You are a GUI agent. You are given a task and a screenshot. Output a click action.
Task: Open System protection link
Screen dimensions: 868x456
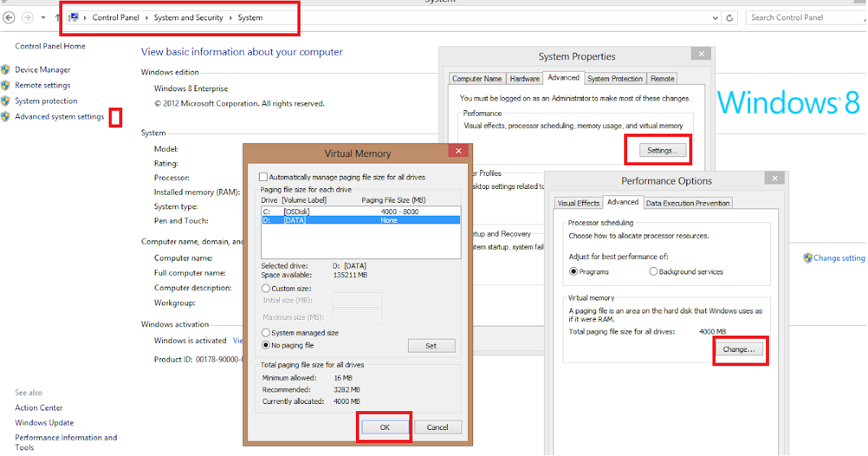(46, 101)
